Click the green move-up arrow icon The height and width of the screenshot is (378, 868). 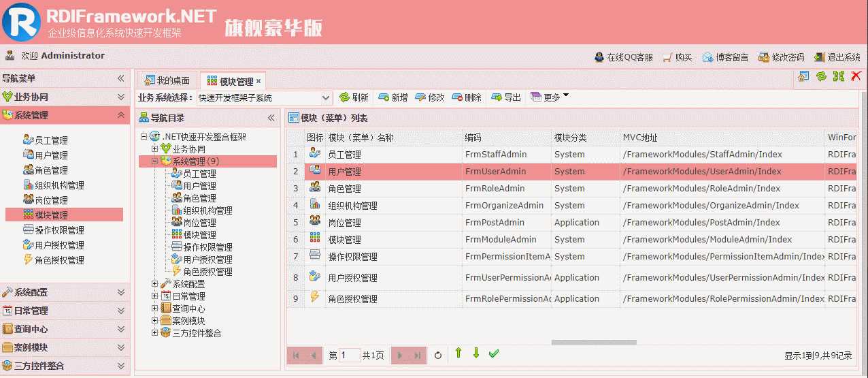coord(458,353)
